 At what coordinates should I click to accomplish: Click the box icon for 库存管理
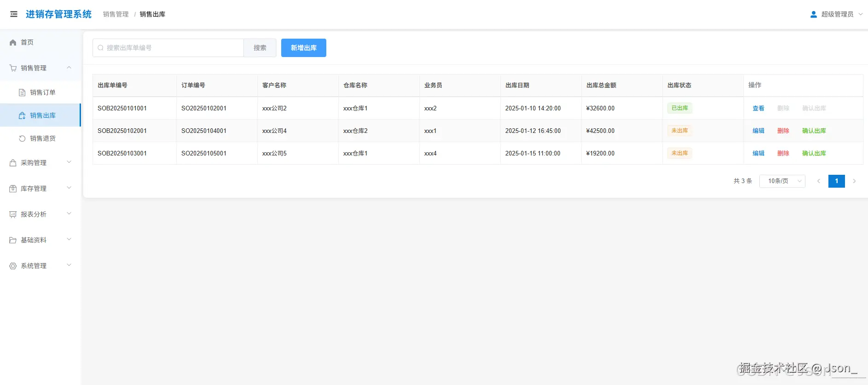click(13, 189)
